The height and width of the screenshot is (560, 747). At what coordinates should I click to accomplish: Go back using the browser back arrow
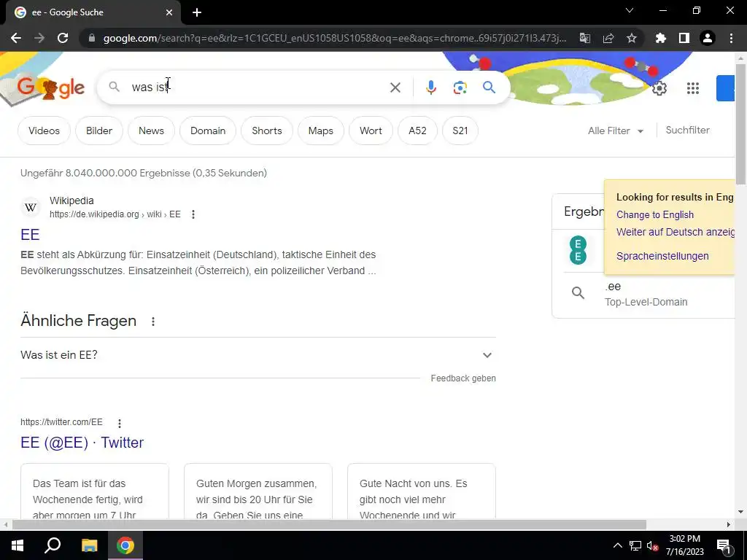pos(16,38)
